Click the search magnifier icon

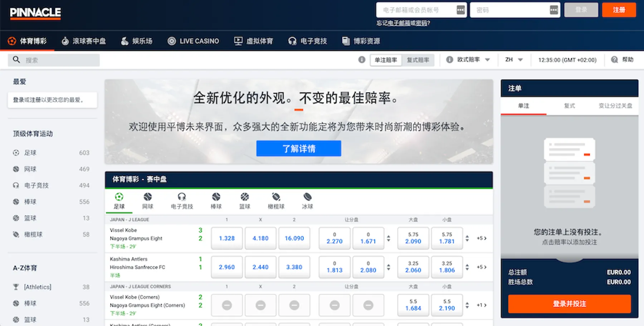[x=16, y=60]
